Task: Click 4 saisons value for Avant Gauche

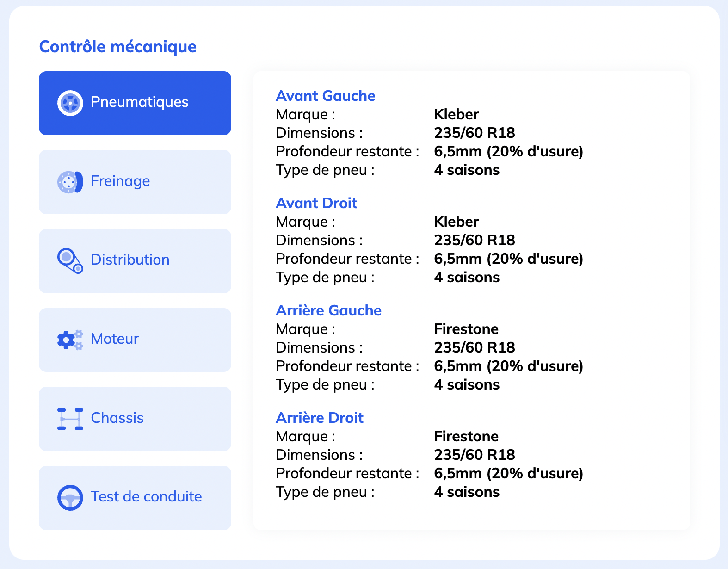Action: click(x=467, y=170)
